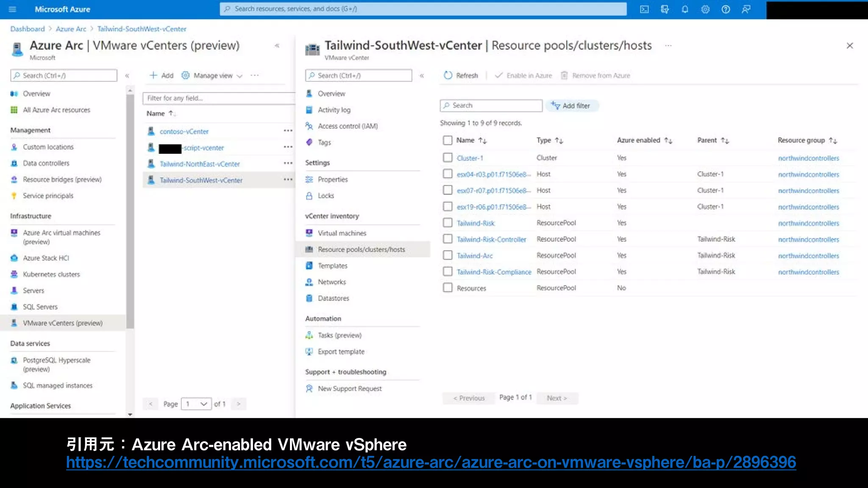Viewport: 868px width, 488px height.
Task: Click the Tasks (preview) icon
Action: coord(309,335)
